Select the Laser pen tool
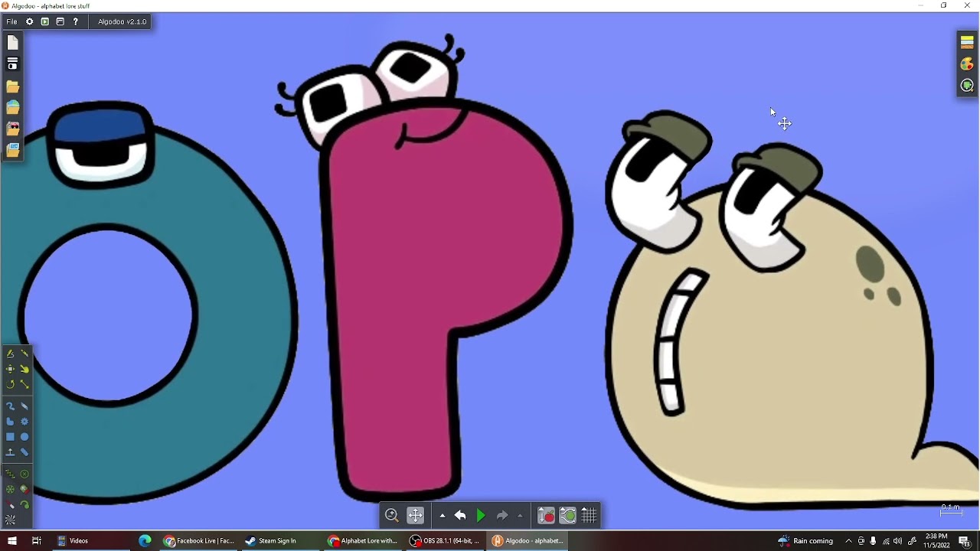980x551 pixels. [10, 504]
